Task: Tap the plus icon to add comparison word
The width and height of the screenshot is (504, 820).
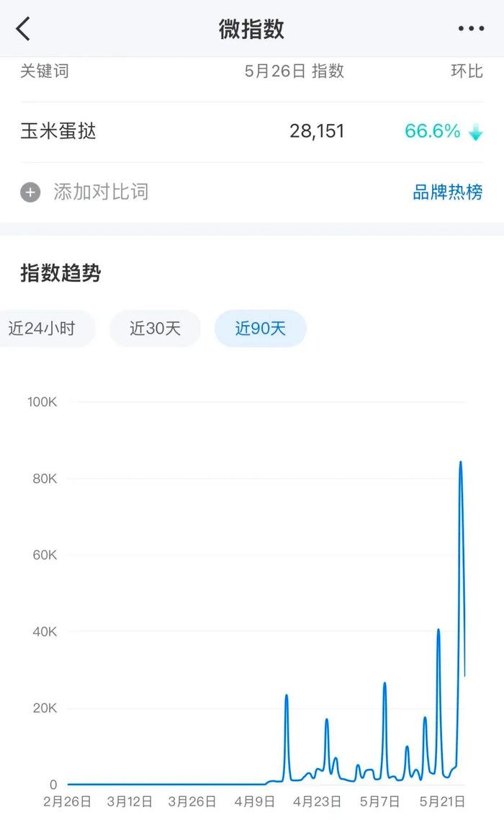Action: (30, 192)
